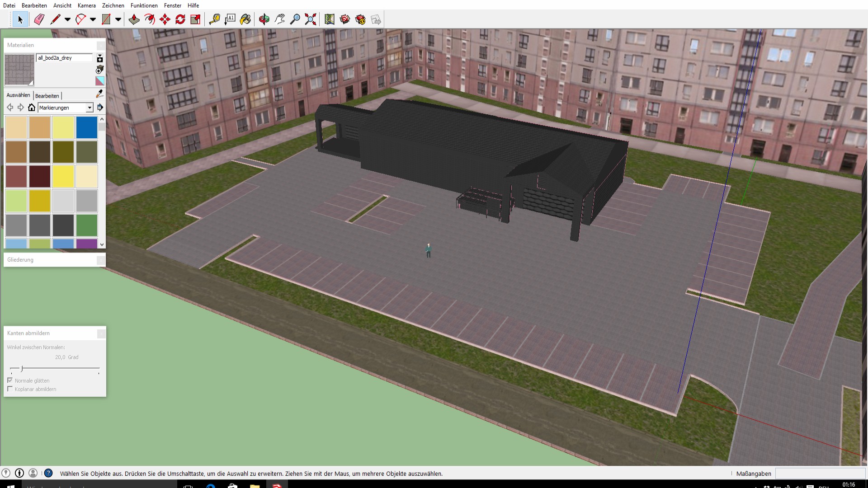The height and width of the screenshot is (488, 868).
Task: Select the Orbit camera tool
Action: (x=264, y=19)
